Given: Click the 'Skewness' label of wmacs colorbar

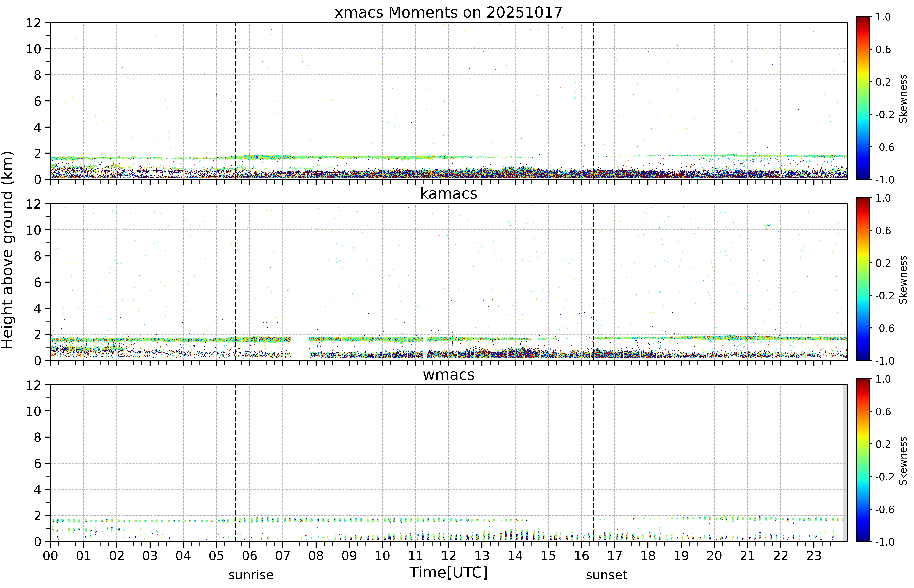Looking at the screenshot, I should [903, 461].
